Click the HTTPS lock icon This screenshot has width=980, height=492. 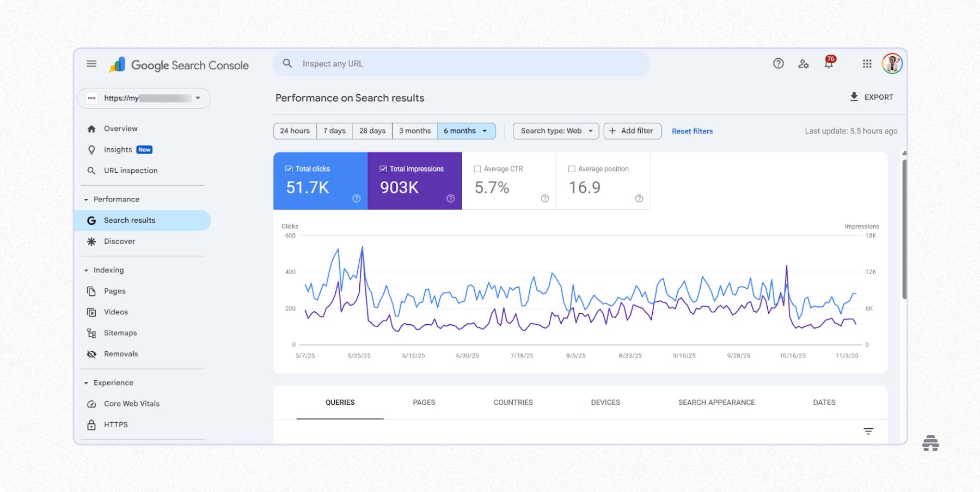pos(91,424)
